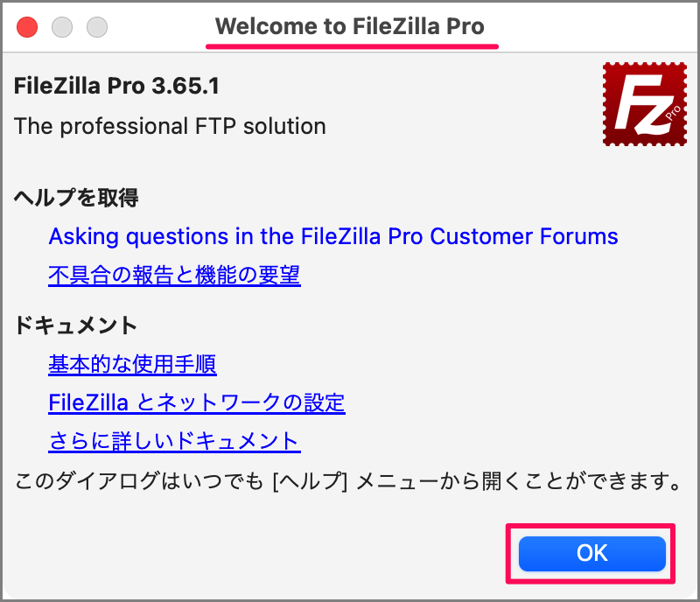Click the yellow minimize traffic light

(x=62, y=27)
